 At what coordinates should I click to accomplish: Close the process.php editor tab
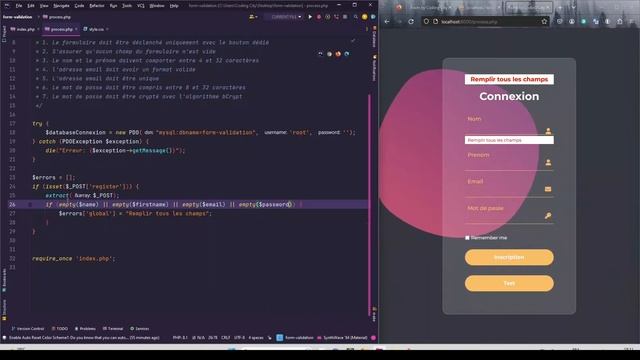pos(76,29)
